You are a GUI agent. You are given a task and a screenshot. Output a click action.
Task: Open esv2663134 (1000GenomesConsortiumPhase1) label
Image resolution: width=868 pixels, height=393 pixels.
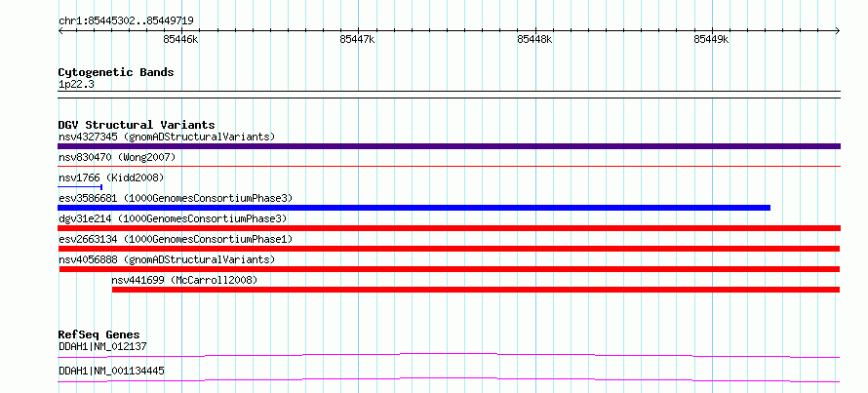point(176,239)
